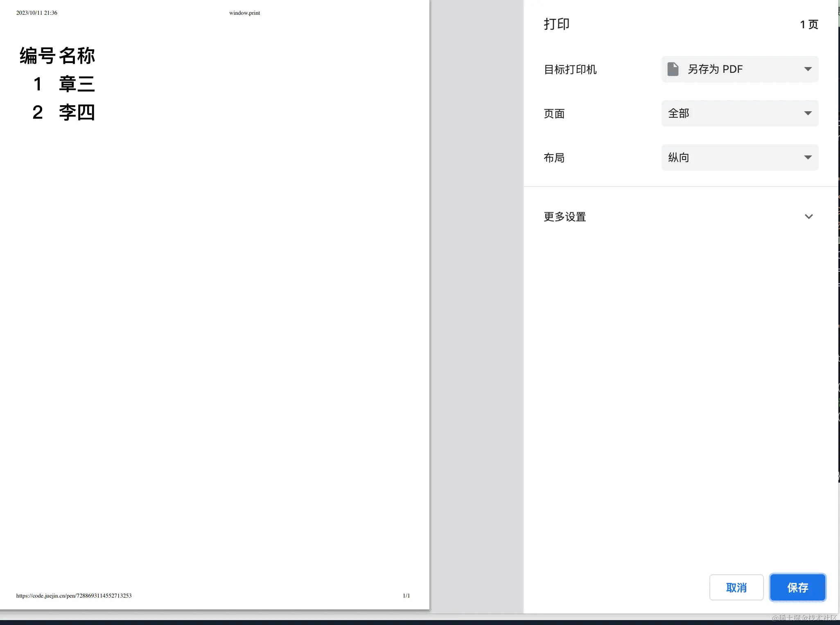The image size is (840, 625).
Task: Click the 章三 row in preview
Action: tap(77, 84)
